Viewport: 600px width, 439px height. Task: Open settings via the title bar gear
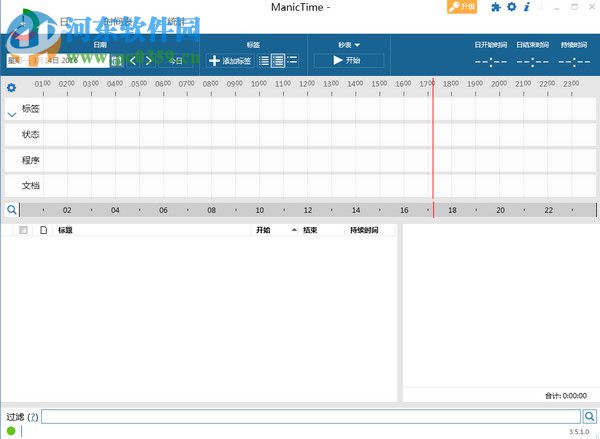point(511,7)
